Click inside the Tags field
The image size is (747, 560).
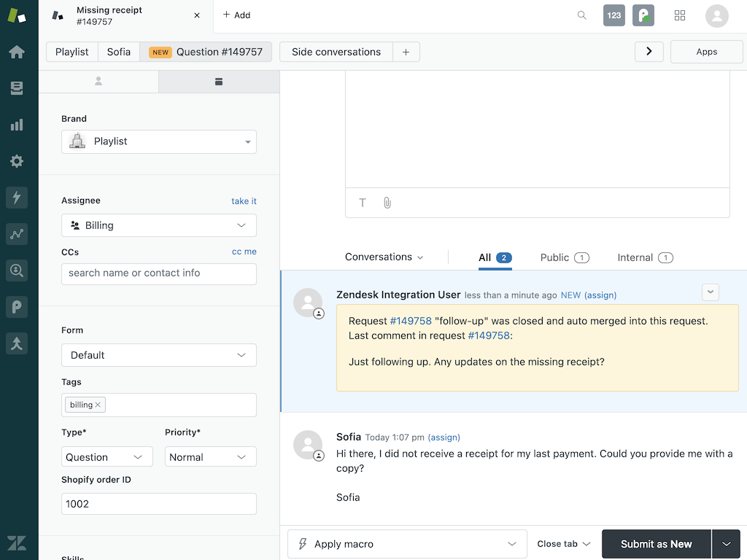pos(158,405)
